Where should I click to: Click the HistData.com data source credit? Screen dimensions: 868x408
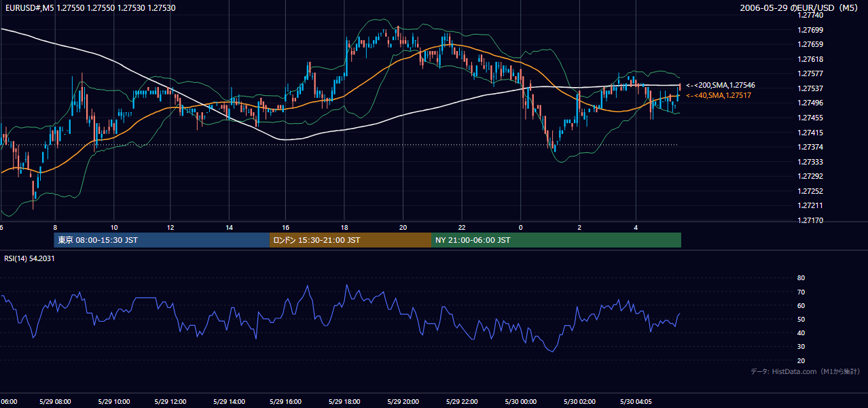click(806, 371)
